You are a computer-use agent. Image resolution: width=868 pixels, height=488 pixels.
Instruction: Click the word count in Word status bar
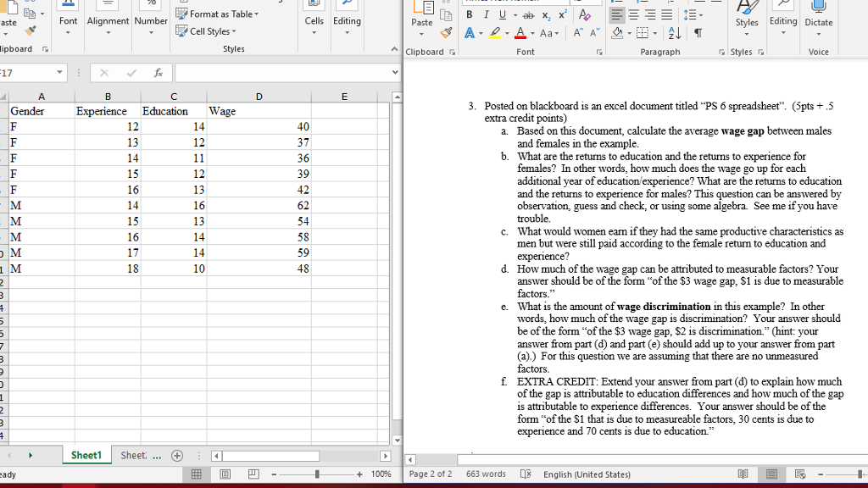click(x=485, y=474)
